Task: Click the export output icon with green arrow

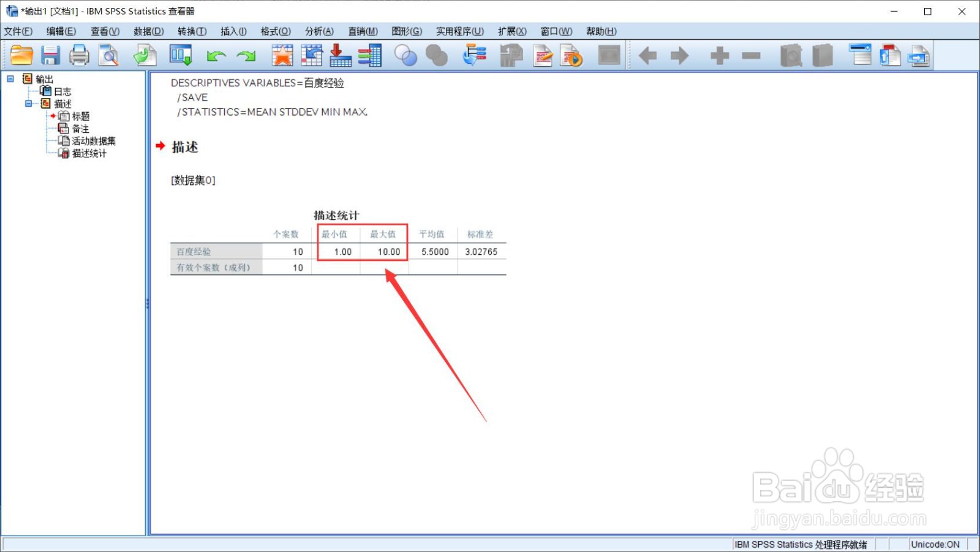Action: [145, 56]
